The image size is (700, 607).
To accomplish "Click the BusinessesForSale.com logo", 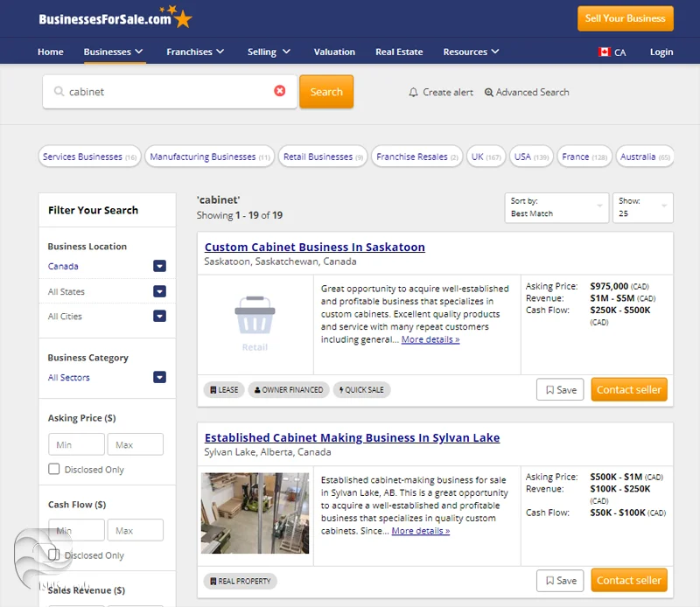I will point(115,17).
